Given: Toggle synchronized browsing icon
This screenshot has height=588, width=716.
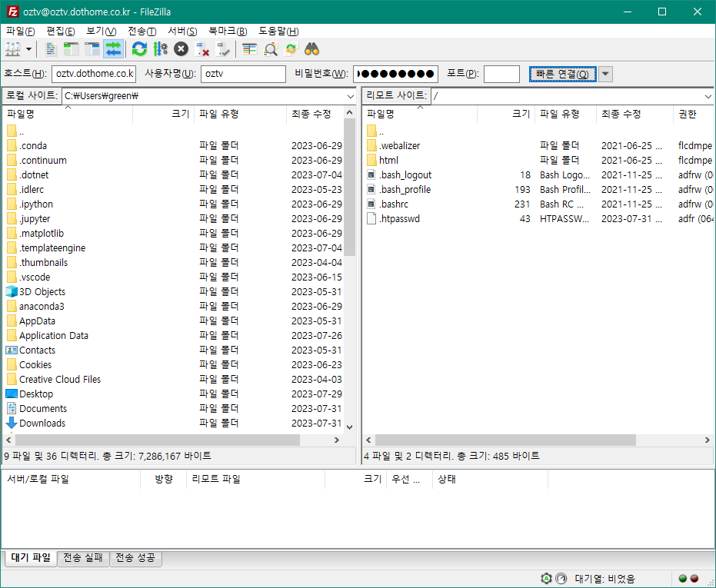Looking at the screenshot, I should 291,49.
